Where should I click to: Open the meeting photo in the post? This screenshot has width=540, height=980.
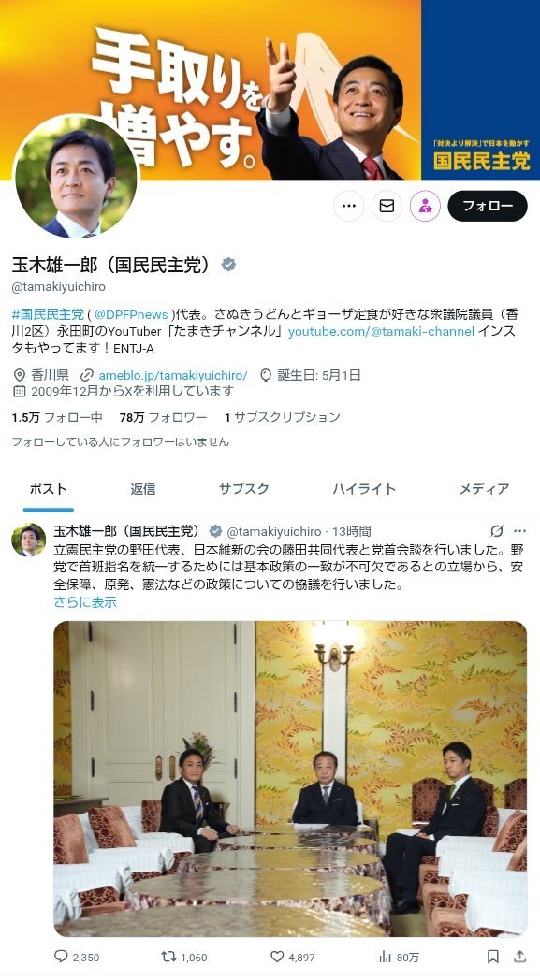click(290, 778)
